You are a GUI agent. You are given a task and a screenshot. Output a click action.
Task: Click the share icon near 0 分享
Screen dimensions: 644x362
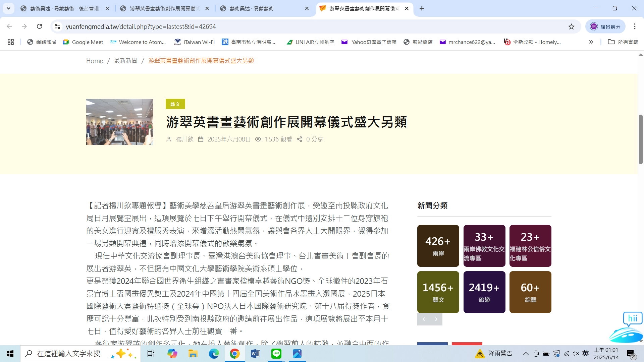pos(299,139)
